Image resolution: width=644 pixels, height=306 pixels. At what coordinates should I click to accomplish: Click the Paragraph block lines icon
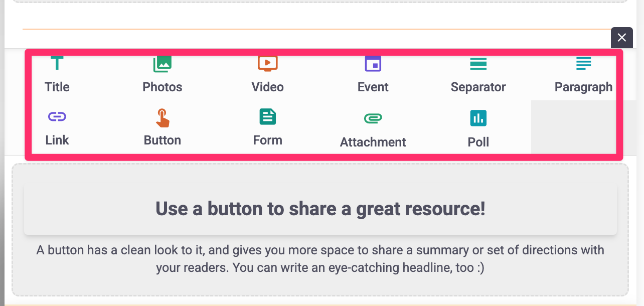583,64
